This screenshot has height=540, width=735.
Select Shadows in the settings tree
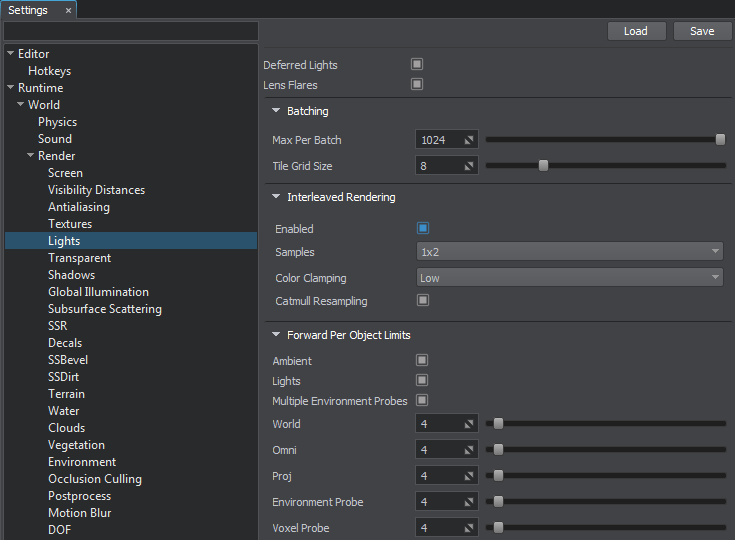[71, 275]
